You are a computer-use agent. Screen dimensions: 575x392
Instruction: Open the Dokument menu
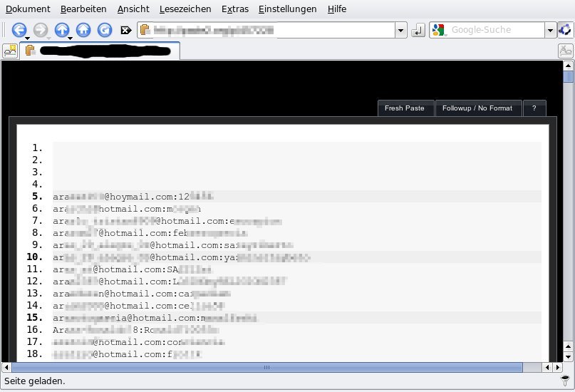(28, 9)
